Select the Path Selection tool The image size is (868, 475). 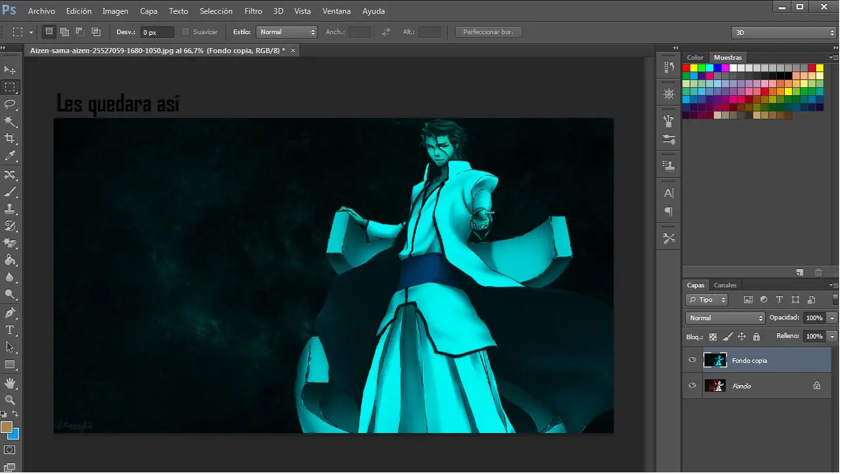pos(10,347)
